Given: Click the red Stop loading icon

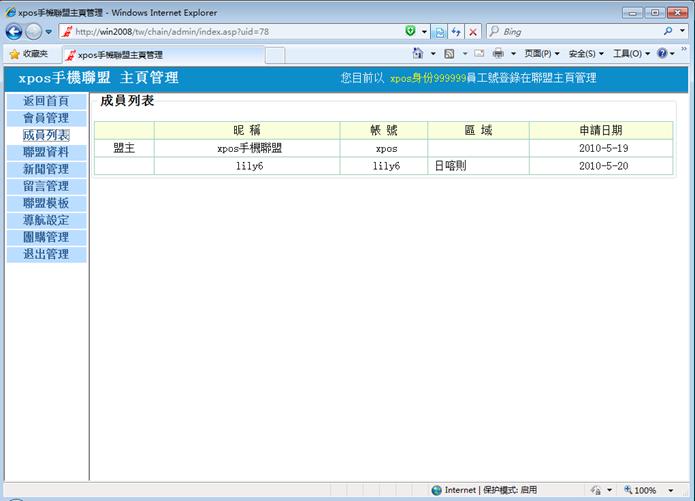Looking at the screenshot, I should point(473,32).
